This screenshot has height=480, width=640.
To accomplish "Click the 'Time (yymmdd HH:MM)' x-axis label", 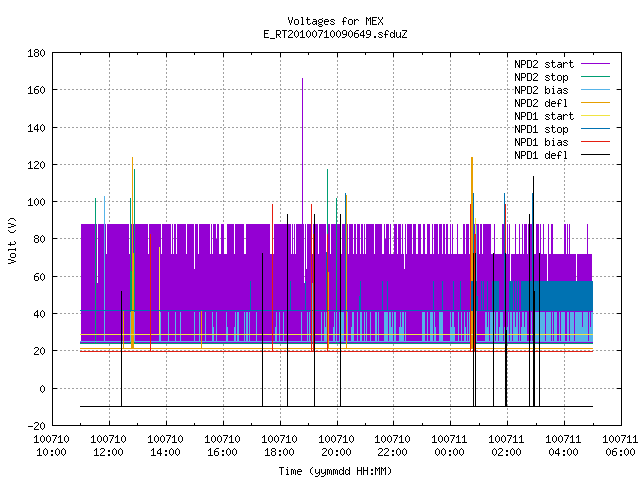I will point(335,471).
